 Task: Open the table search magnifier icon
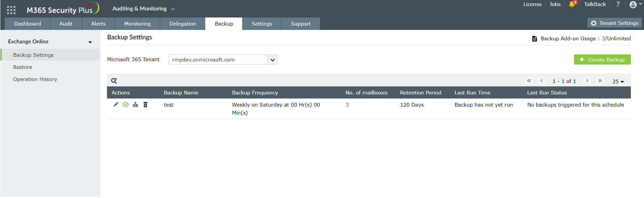click(114, 81)
